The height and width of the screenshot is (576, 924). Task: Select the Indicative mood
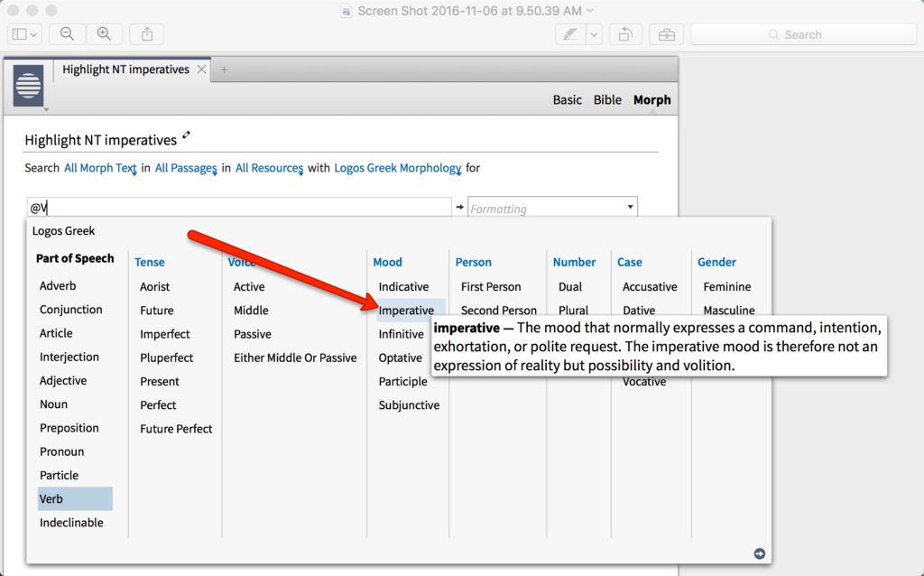point(403,286)
